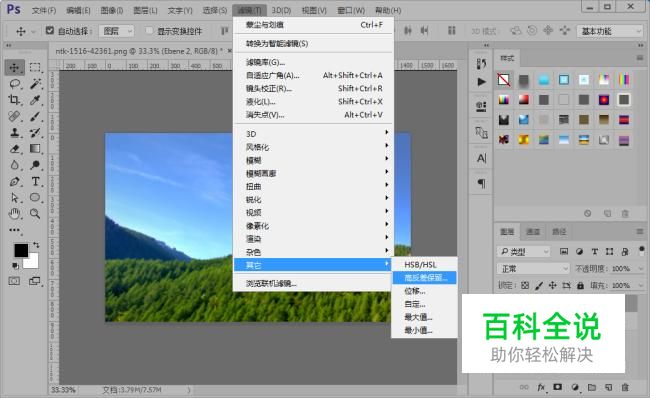
Task: Choose 最大值... in the submenu
Action: (x=424, y=317)
